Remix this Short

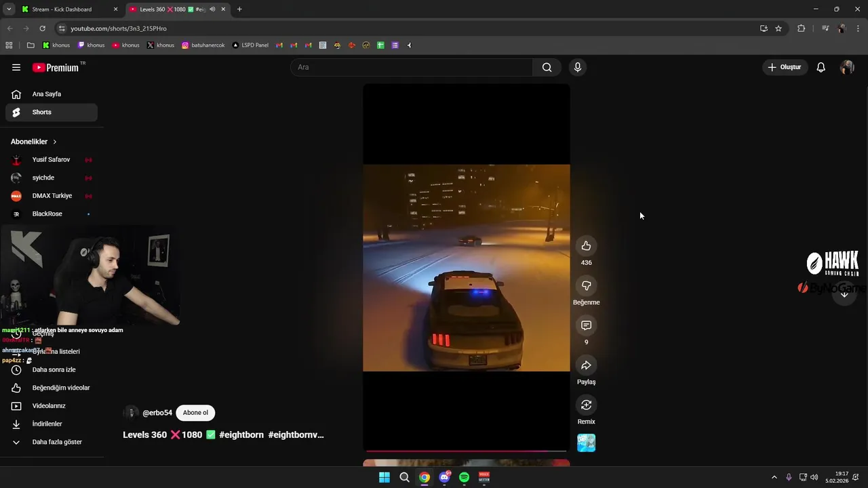coord(587,405)
